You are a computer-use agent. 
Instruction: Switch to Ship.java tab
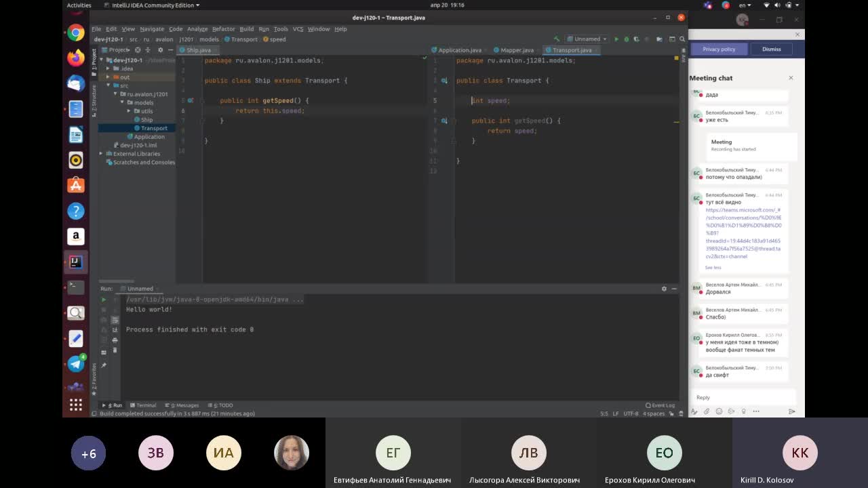(199, 50)
